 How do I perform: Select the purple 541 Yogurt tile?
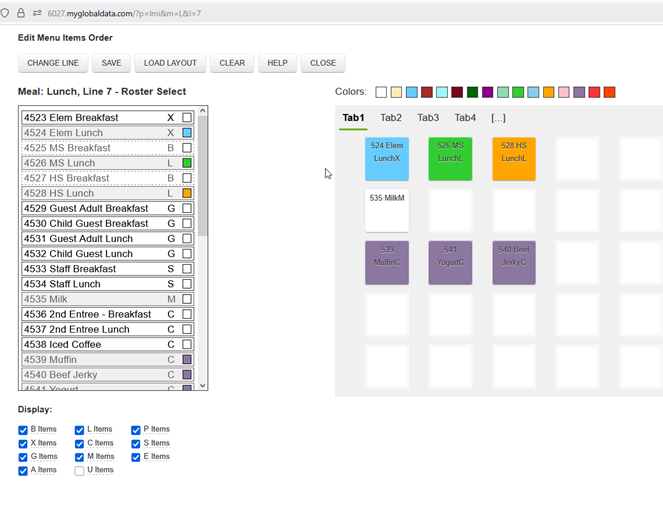pos(450,263)
